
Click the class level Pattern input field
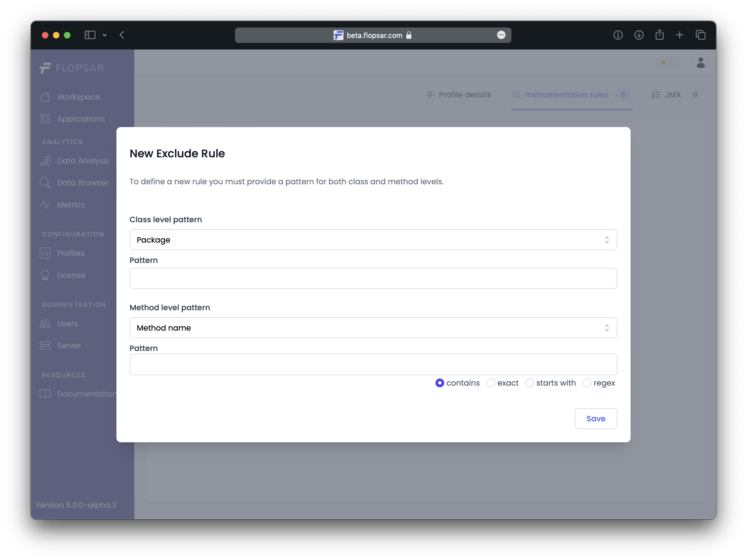pos(373,278)
